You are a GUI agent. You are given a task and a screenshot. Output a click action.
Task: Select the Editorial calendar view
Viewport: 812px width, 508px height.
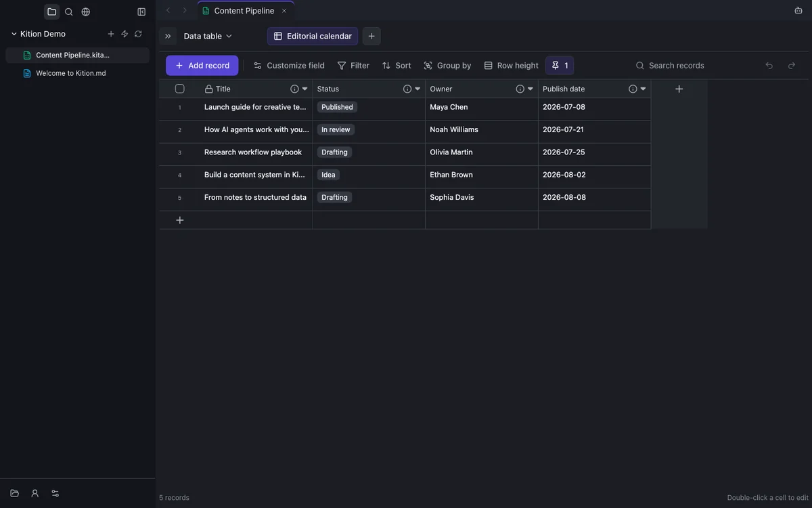[313, 36]
